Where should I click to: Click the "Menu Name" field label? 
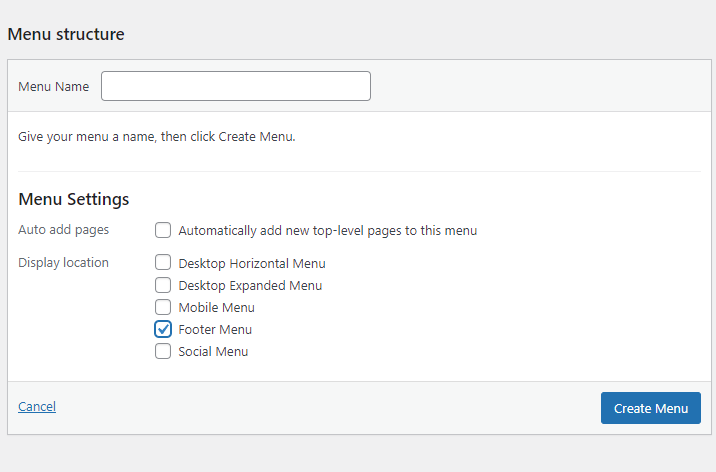(53, 86)
